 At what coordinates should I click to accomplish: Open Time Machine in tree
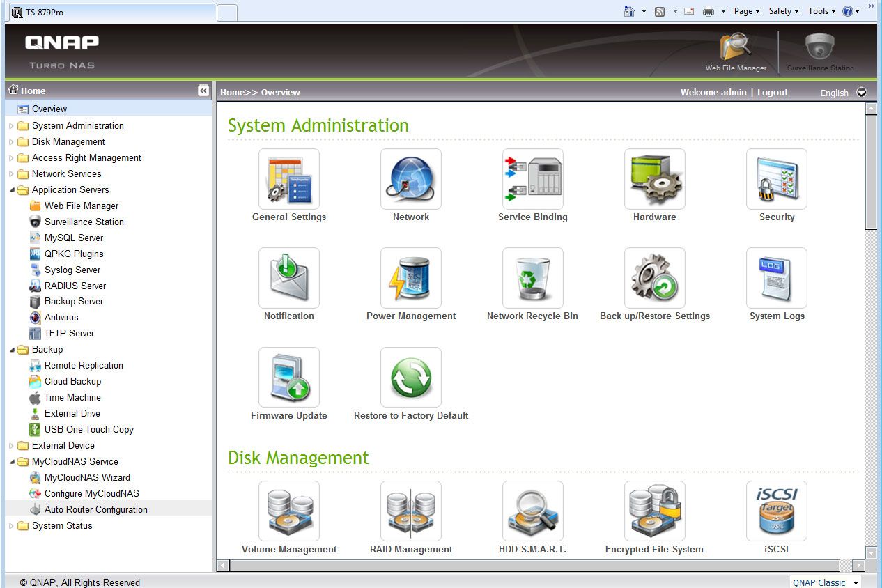coord(72,397)
